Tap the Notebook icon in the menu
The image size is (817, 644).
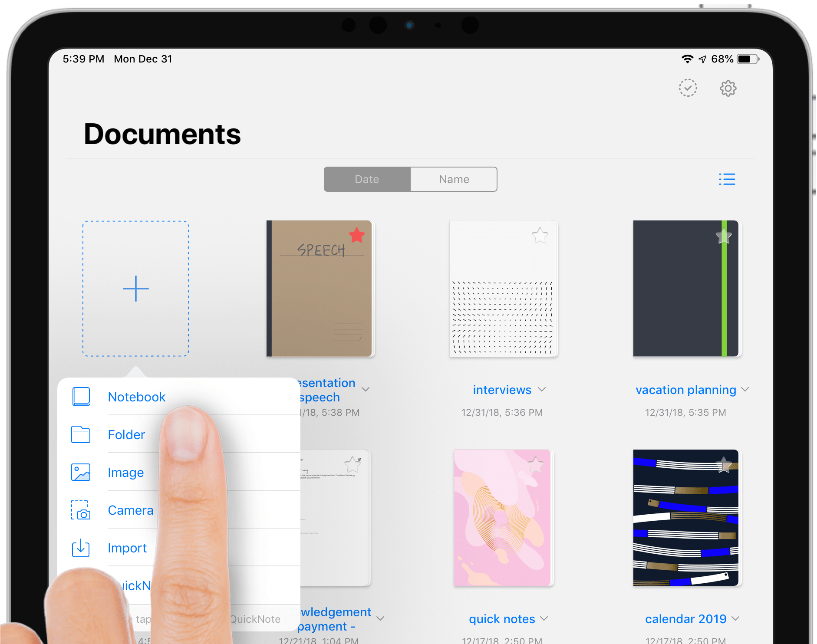click(x=80, y=396)
